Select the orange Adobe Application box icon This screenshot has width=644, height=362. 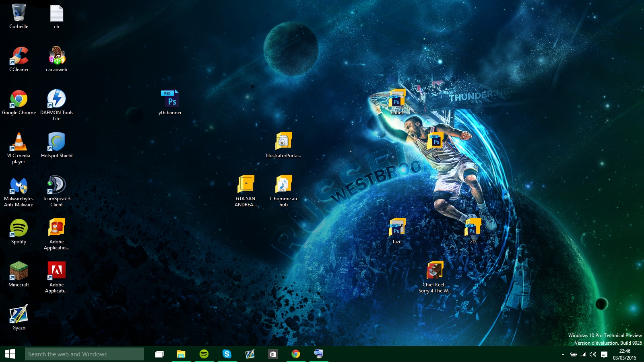[x=56, y=234]
